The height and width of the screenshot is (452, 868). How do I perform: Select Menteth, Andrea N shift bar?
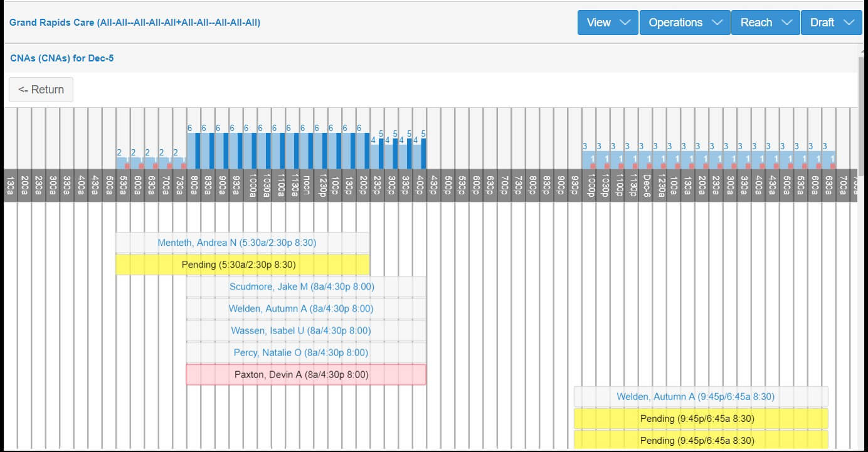[x=243, y=243]
